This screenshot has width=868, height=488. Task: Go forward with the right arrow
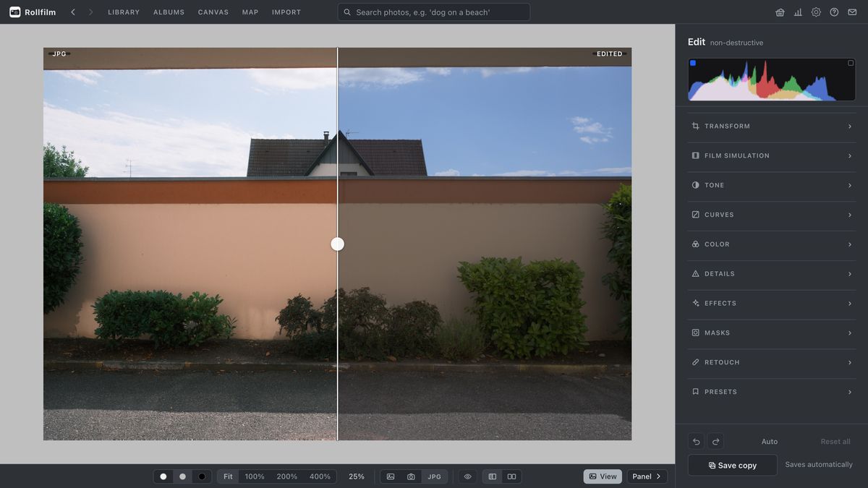[90, 12]
